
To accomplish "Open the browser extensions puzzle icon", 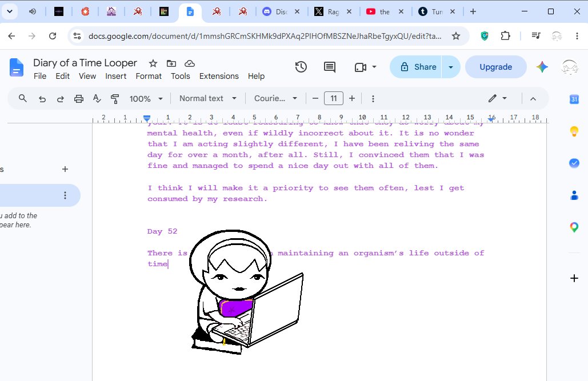I will point(506,36).
